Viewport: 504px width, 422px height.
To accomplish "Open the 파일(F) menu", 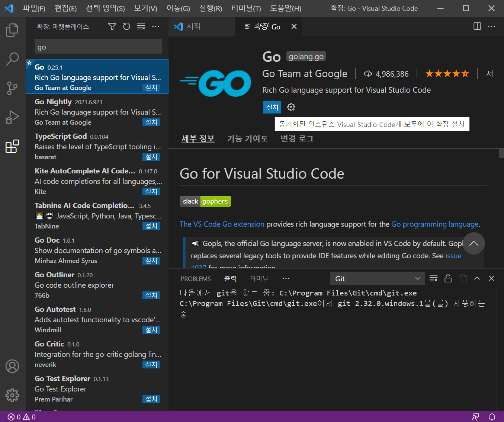I will 34,8.
